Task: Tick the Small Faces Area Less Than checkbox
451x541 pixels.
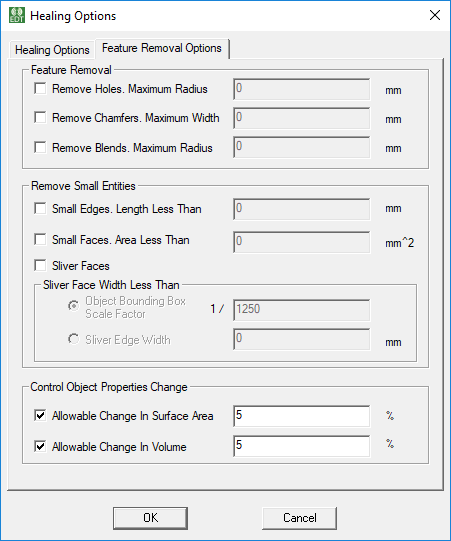Action: 40,239
